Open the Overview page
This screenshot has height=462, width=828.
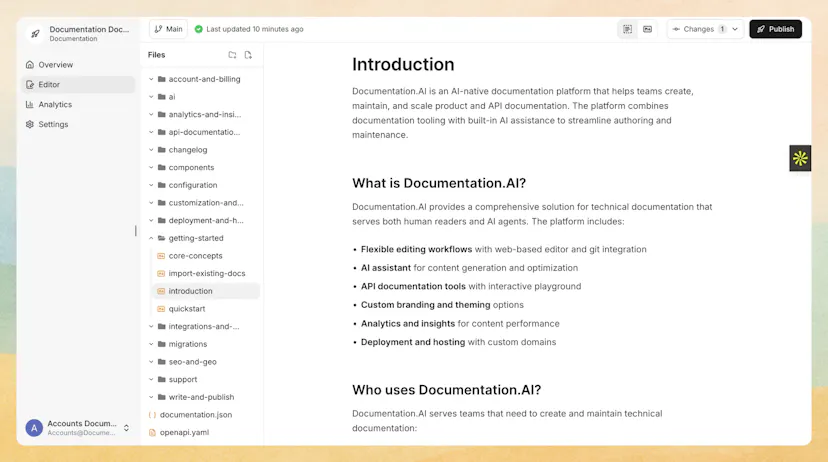[78, 64]
